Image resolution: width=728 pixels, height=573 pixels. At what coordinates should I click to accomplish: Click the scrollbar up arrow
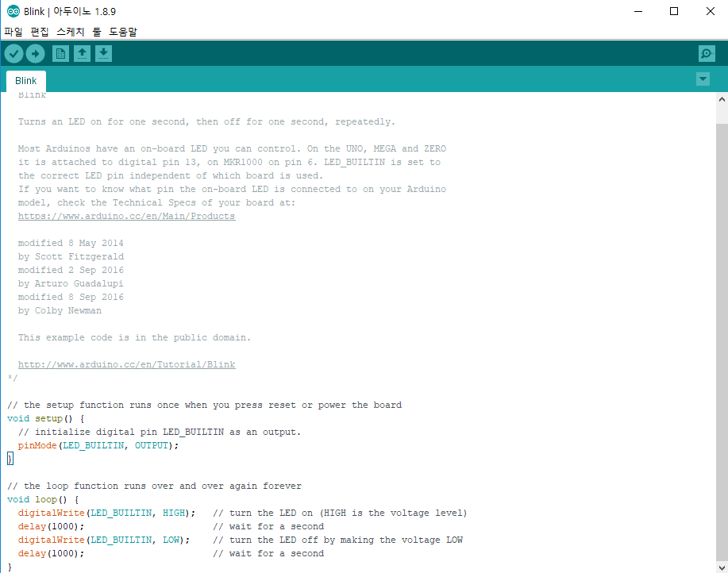point(722,99)
